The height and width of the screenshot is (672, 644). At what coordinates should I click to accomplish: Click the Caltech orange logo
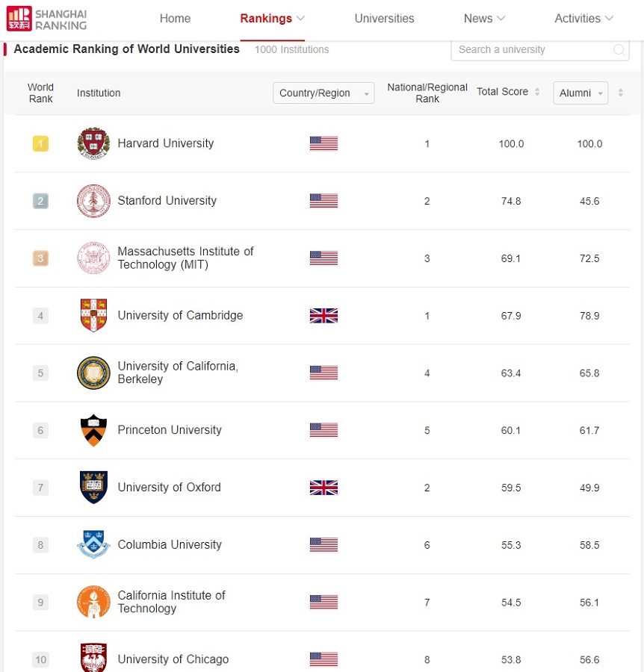click(x=93, y=602)
